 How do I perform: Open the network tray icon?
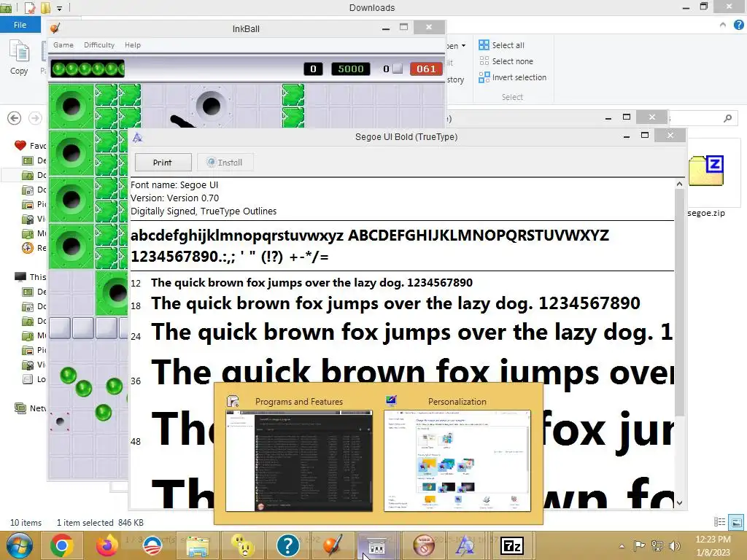coord(657,546)
